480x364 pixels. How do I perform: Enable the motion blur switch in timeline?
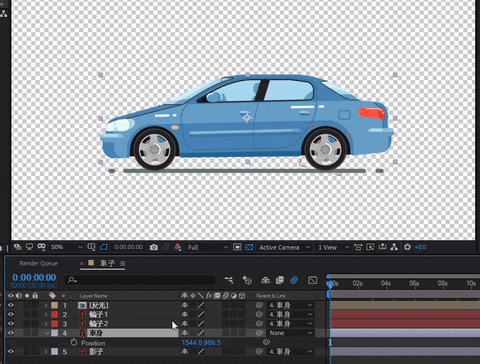[x=294, y=280]
